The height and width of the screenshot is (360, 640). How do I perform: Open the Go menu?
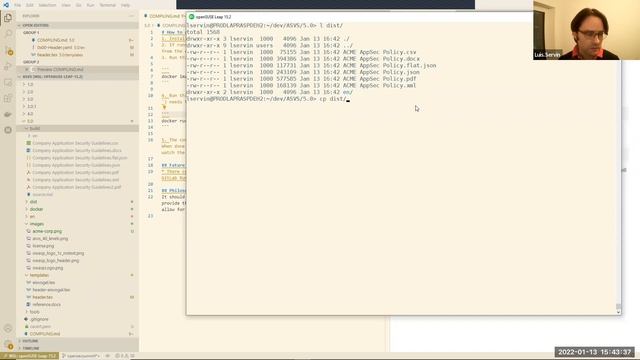[x=79, y=5]
